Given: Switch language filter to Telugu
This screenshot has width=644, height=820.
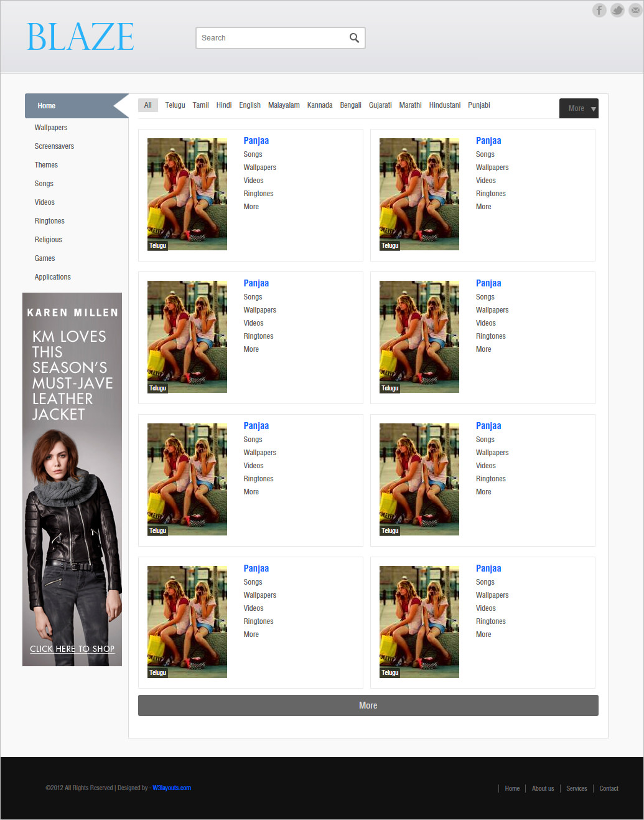Looking at the screenshot, I should click(x=175, y=105).
